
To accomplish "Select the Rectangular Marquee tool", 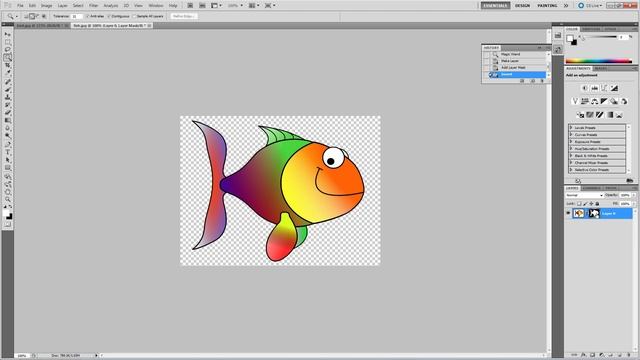I will (7, 42).
